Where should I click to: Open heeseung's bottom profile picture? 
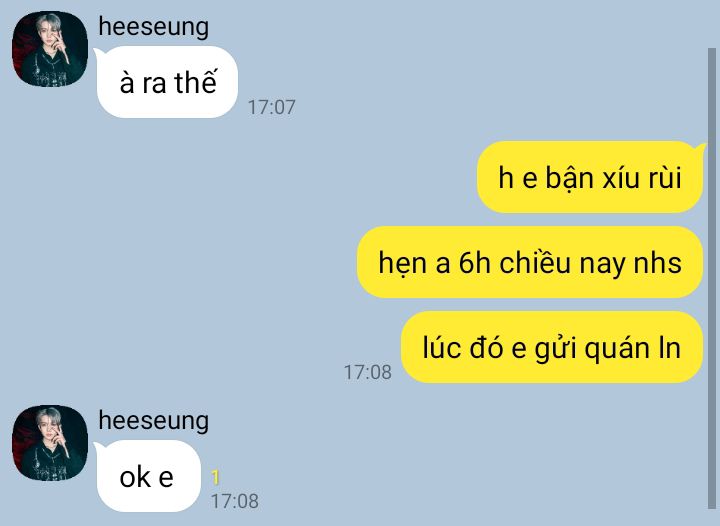(x=50, y=442)
